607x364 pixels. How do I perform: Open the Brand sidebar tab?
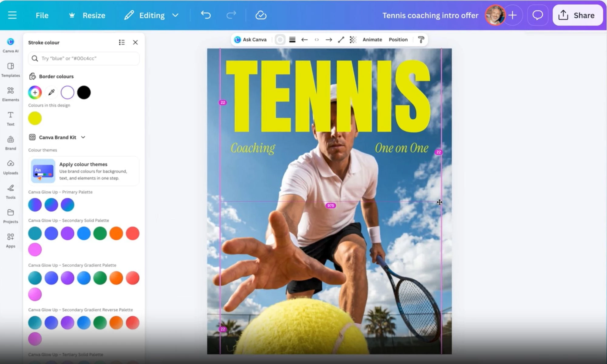(x=11, y=143)
